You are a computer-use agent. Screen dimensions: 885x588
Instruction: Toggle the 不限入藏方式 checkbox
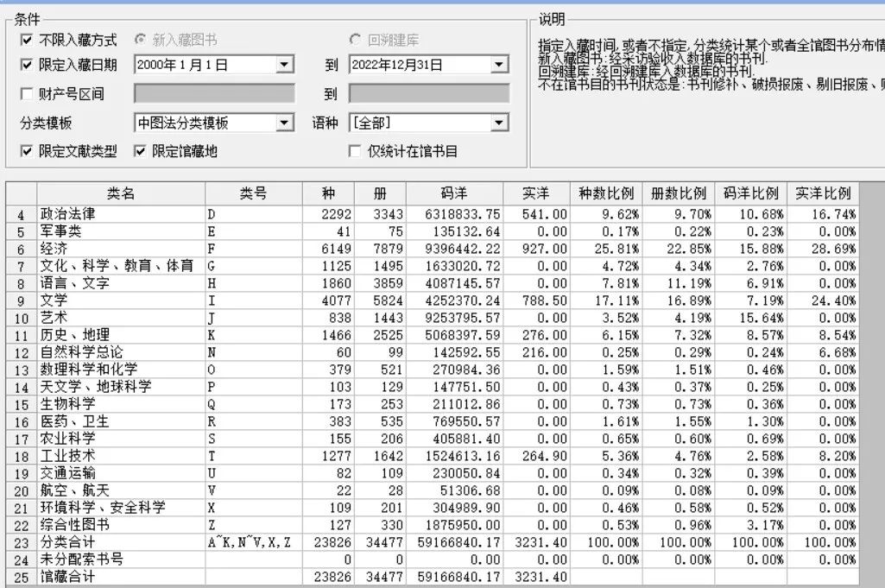point(27,40)
